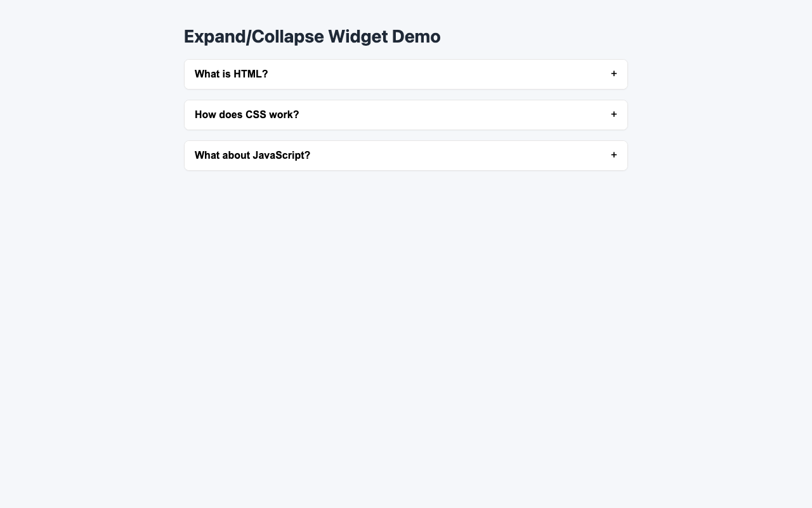Select the What about JavaScript? header text
812x508 pixels.
tap(252, 155)
